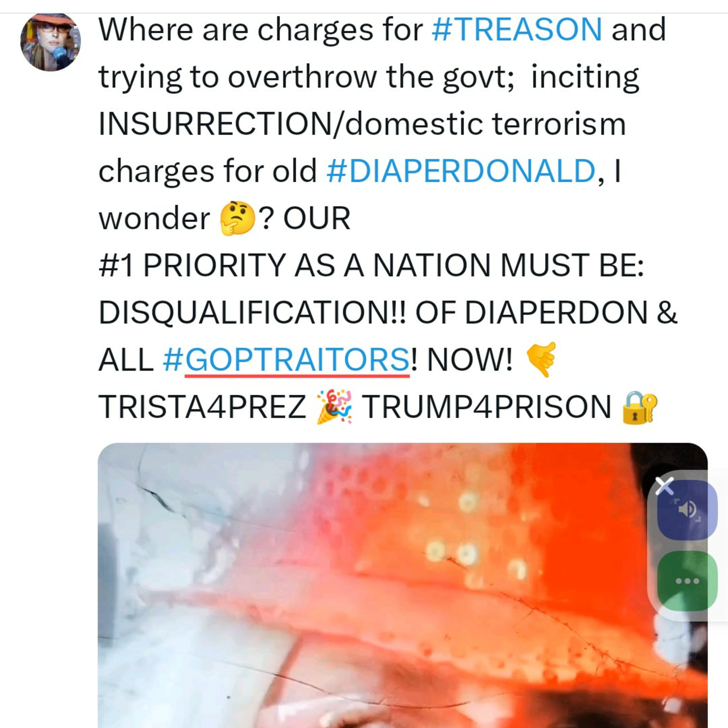The width and height of the screenshot is (728, 728).
Task: Click the INSURRECTION/domestic terrorism line
Action: tap(362, 124)
